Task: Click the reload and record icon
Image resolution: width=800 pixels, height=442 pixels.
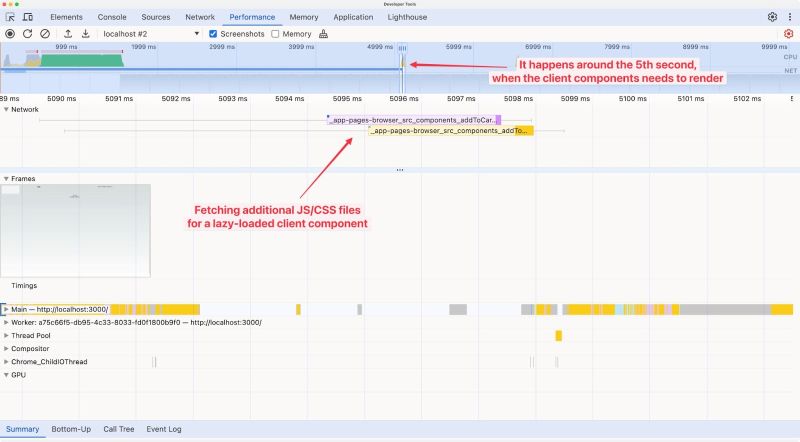Action: pos(28,34)
